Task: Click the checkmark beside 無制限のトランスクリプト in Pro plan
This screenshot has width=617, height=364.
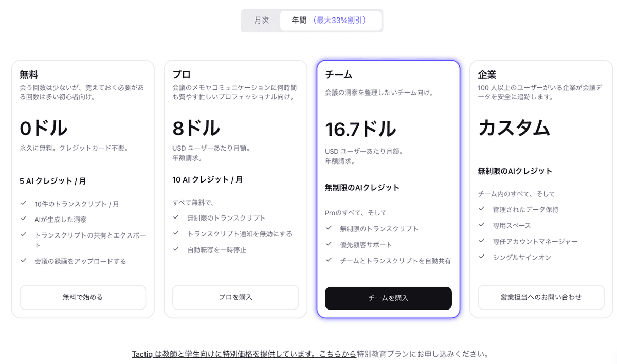Action: (175, 217)
